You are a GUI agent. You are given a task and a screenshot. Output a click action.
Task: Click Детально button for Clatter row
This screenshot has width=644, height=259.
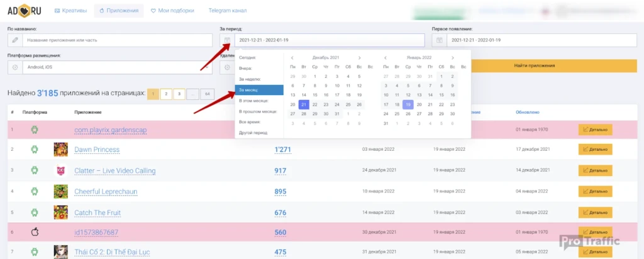pos(595,170)
